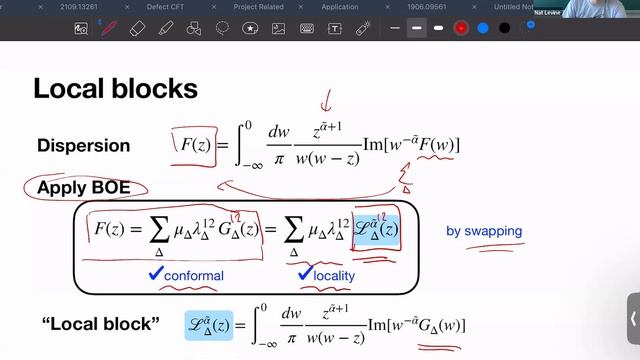Close the 1906.09561 tab
The width and height of the screenshot is (640, 360).
pos(387,7)
